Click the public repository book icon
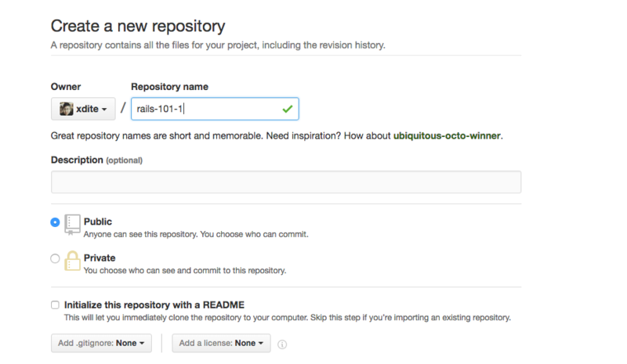 pyautogui.click(x=72, y=225)
